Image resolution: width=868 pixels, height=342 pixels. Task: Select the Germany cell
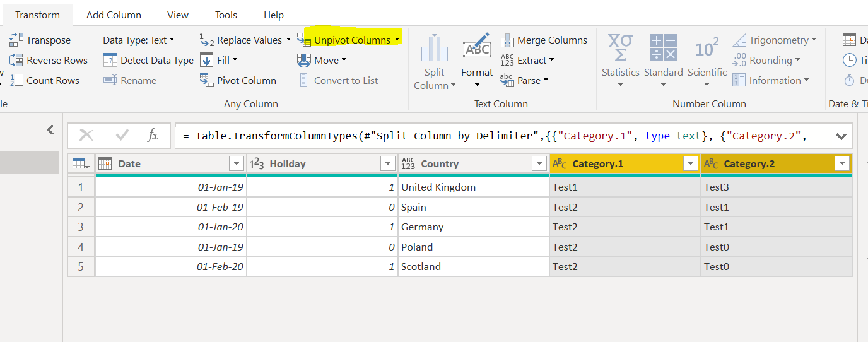(474, 227)
